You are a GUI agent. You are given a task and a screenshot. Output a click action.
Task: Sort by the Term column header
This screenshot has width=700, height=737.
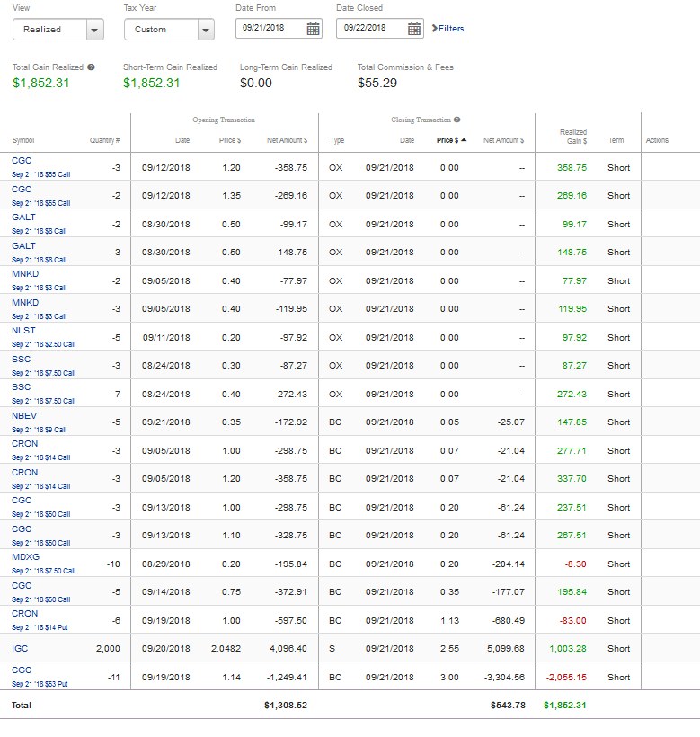pyautogui.click(x=616, y=141)
